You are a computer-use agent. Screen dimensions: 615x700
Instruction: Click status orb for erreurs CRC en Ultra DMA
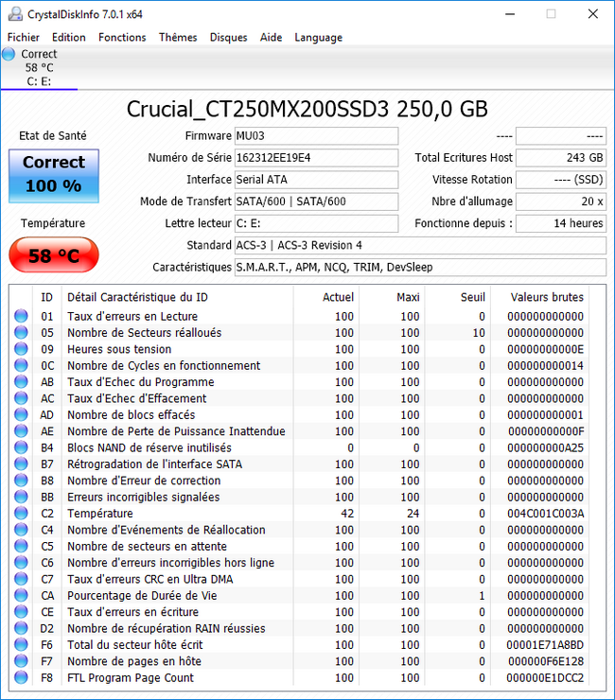(x=21, y=579)
